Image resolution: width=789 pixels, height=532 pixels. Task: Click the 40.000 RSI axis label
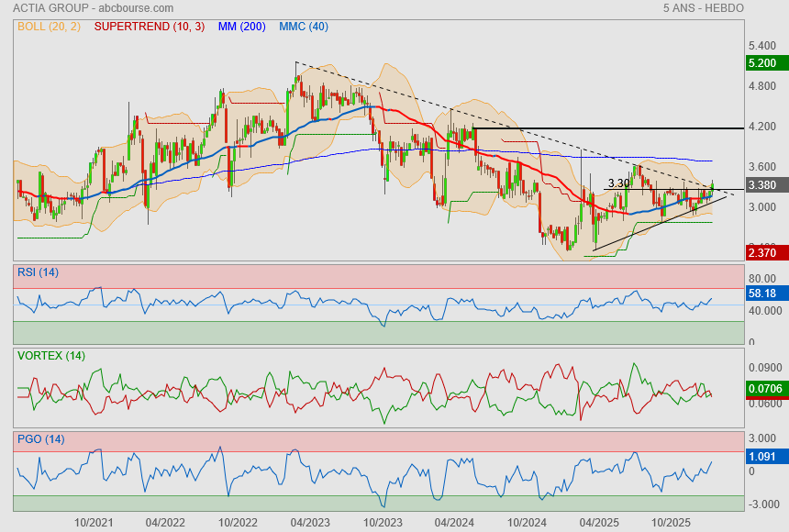coord(765,311)
